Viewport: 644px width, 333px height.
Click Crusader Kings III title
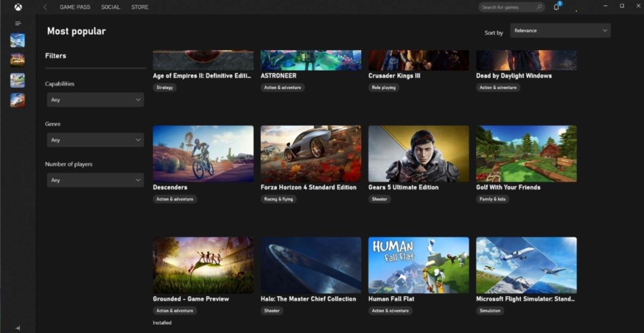394,76
